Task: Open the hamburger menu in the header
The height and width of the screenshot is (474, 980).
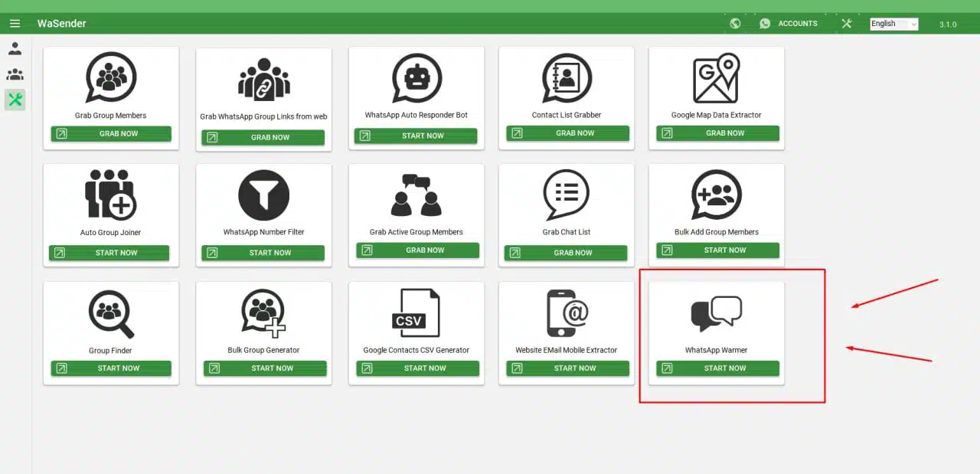Action: coord(15,24)
